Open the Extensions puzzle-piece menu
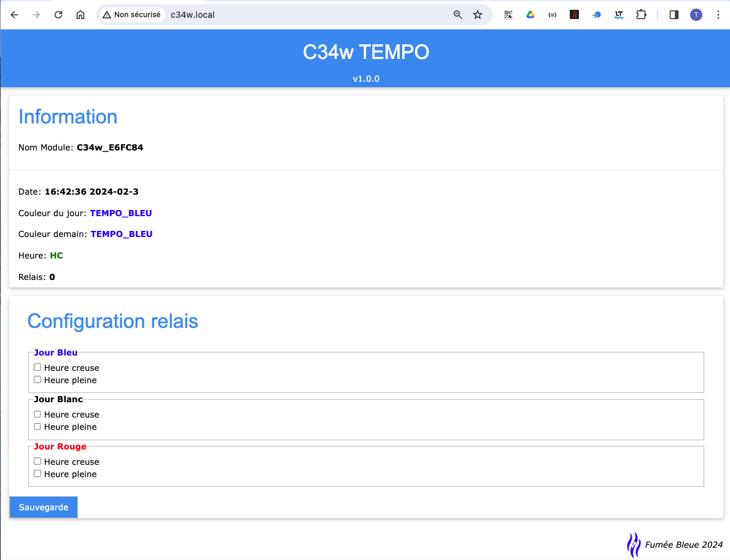The width and height of the screenshot is (730, 560). click(x=641, y=15)
